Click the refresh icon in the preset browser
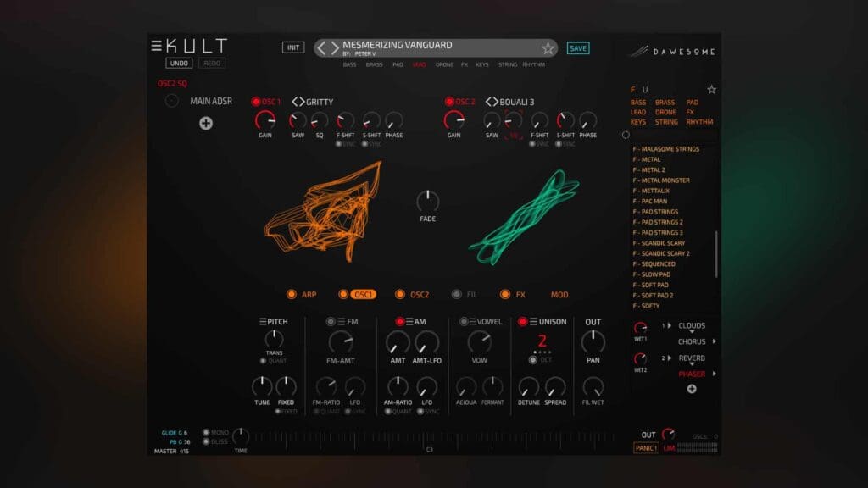Screen dimensions: 868x488 coord(626,134)
